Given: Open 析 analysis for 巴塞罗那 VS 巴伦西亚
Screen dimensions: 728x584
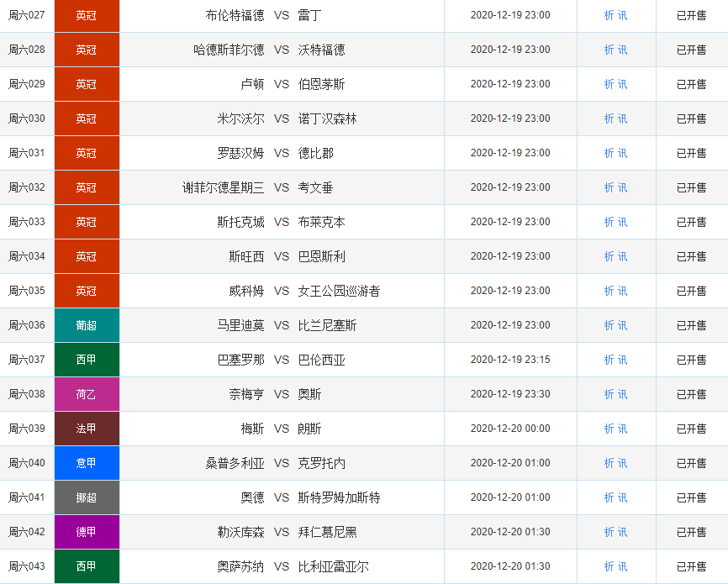Looking at the screenshot, I should (x=609, y=360).
